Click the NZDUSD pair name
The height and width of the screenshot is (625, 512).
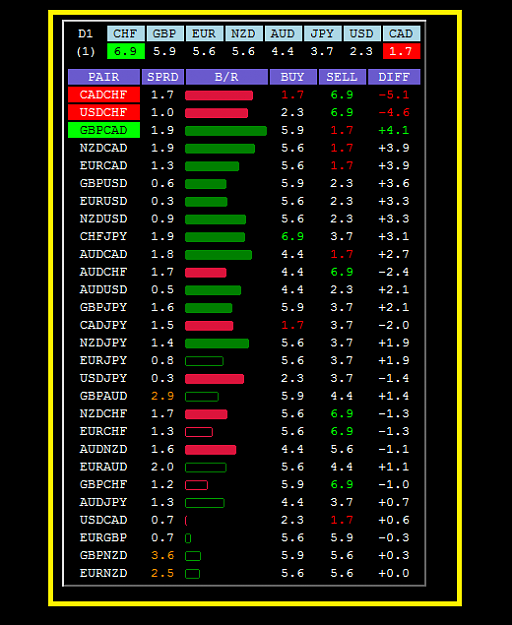(104, 219)
